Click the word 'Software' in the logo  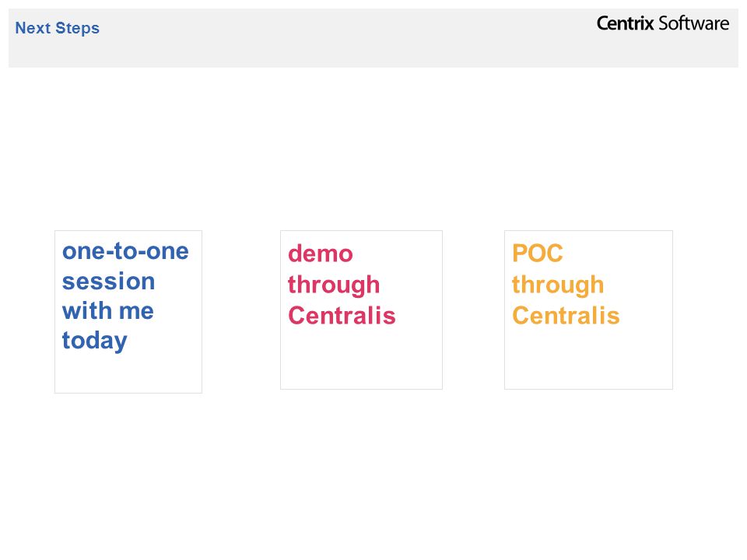coord(693,23)
